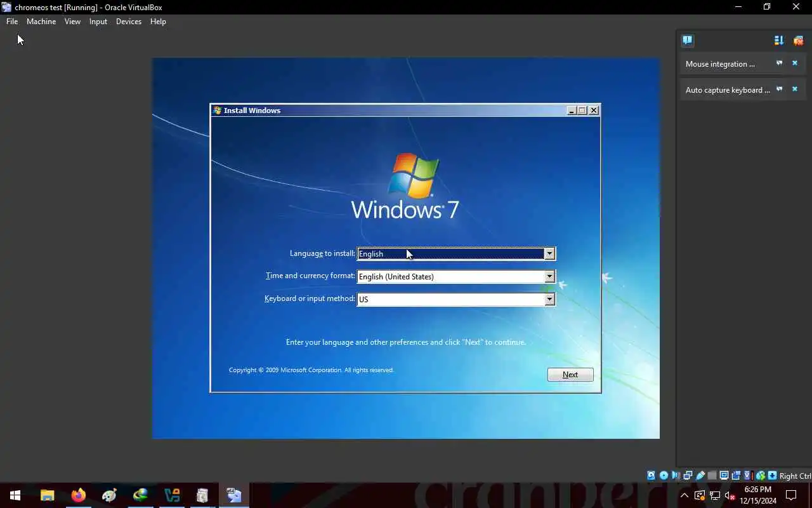Expand details of Mouse integration notification
812x508 pixels.
[780, 63]
